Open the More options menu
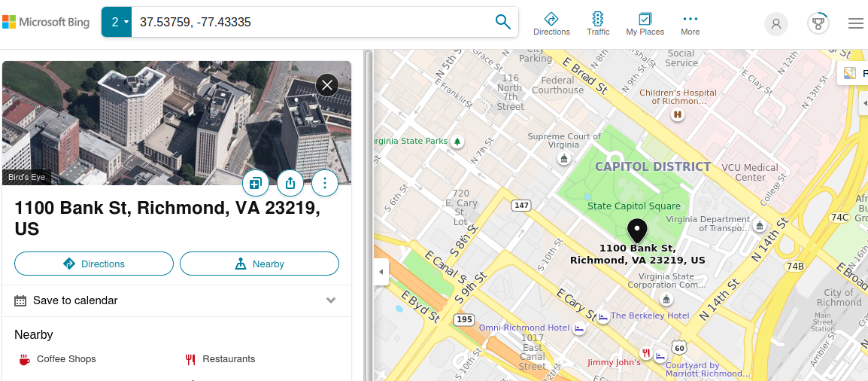Viewport: 868px width, 381px height. tap(690, 23)
